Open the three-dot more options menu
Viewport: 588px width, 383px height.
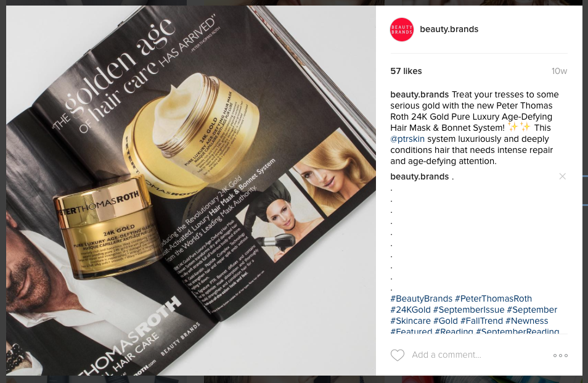click(x=560, y=355)
